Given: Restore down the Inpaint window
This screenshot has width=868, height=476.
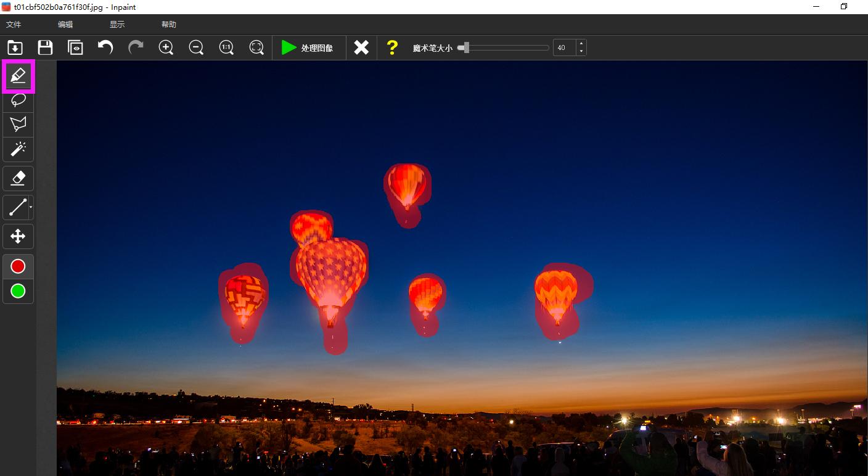Looking at the screenshot, I should (x=844, y=7).
